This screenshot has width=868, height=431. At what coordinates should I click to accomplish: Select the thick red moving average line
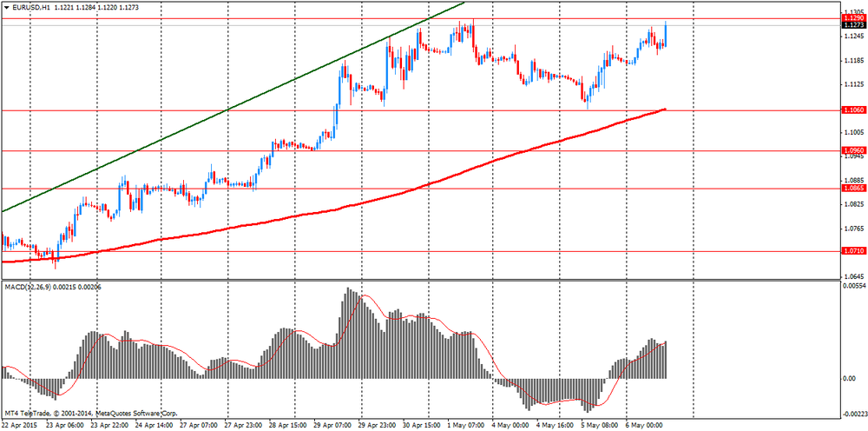[332, 211]
